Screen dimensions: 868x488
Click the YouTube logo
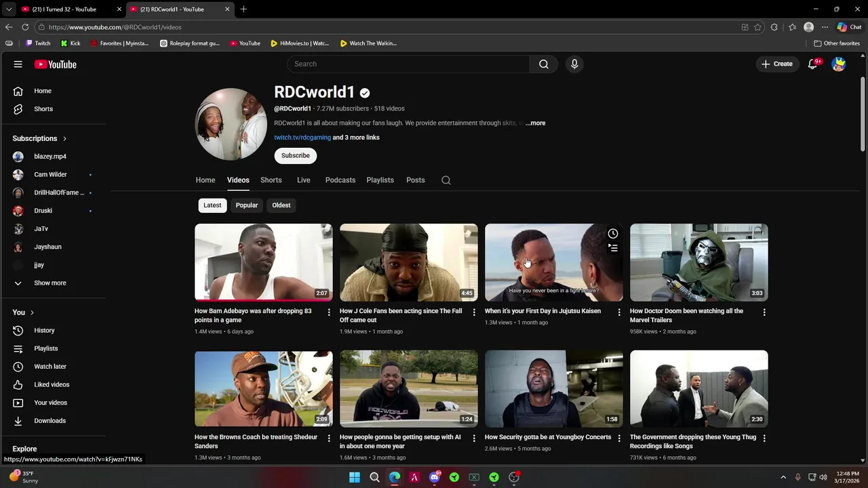coord(56,64)
